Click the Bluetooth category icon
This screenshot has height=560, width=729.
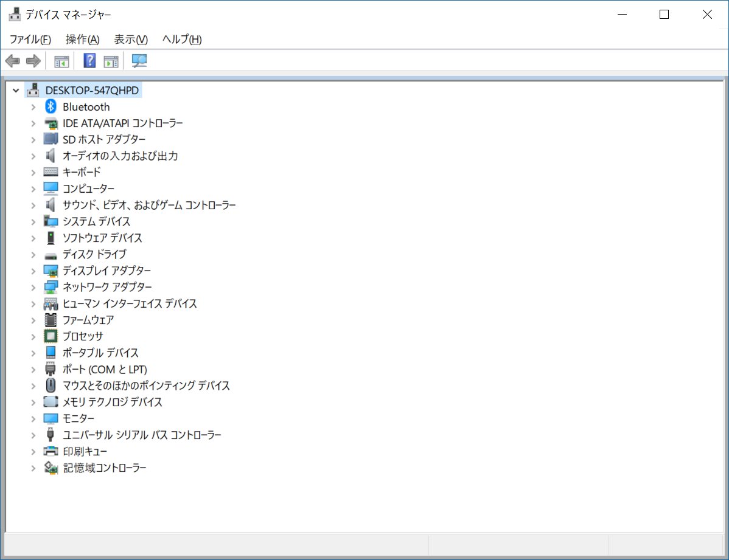pos(51,106)
